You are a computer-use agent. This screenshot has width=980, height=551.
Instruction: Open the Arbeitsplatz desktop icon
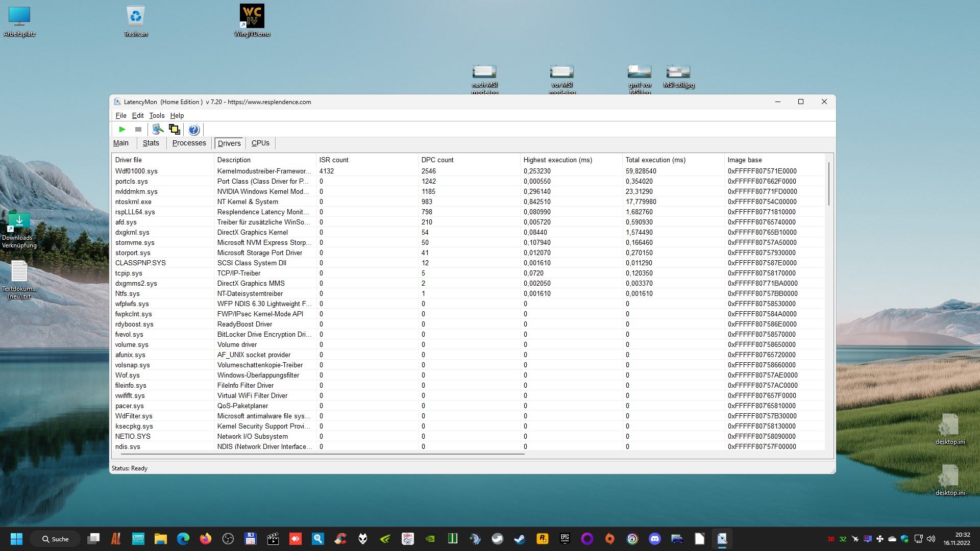tap(19, 21)
